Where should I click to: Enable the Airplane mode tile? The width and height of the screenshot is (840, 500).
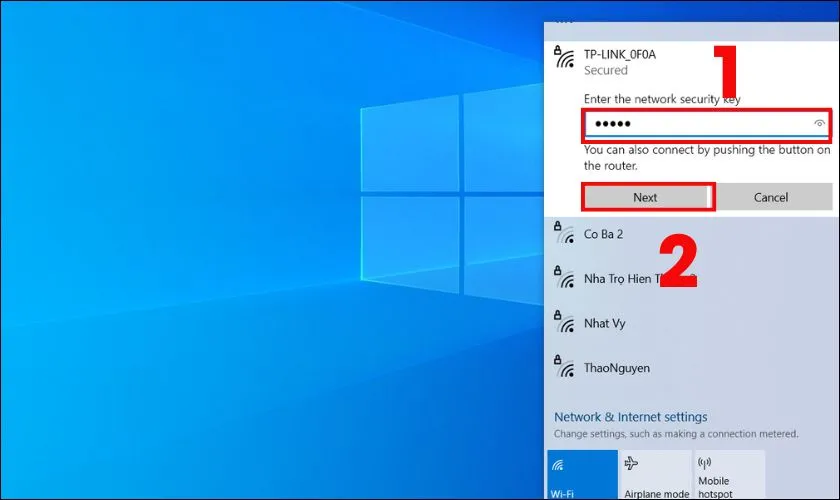(655, 475)
